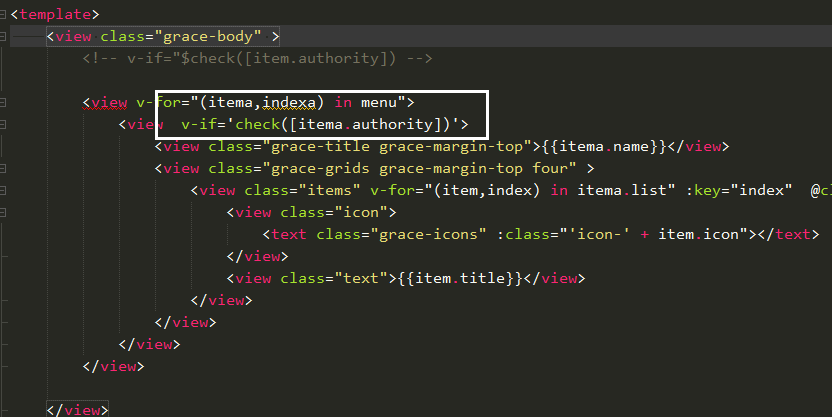Click the </view> closing the v-for menu view
Screen dimensions: 832x417
pos(113,367)
